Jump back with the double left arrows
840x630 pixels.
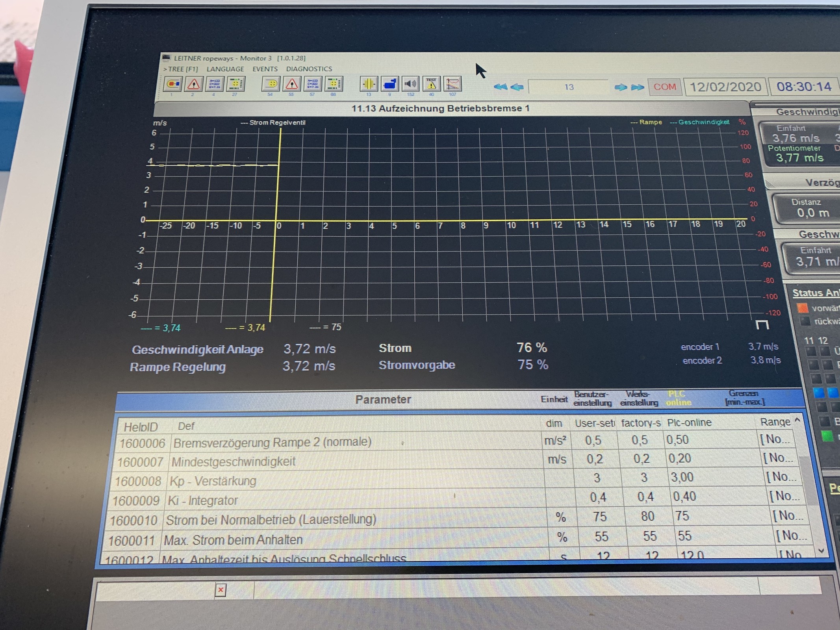[x=500, y=87]
